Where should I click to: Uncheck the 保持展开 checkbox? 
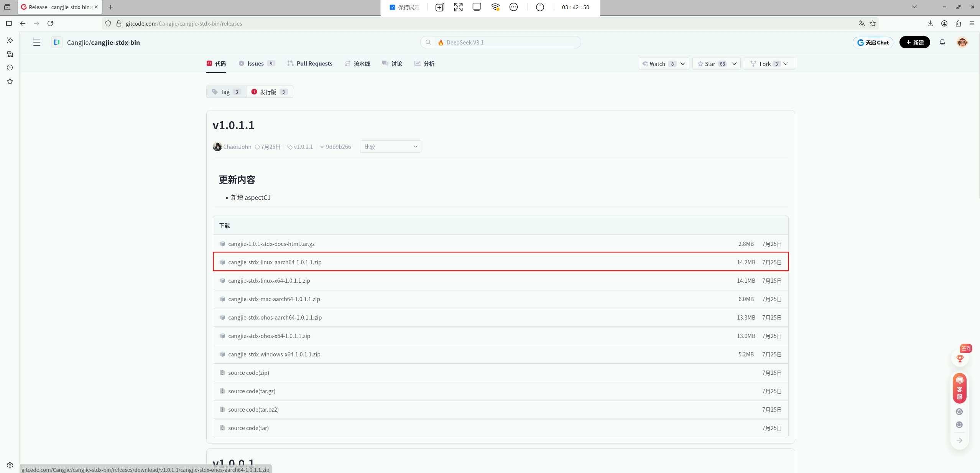392,7
